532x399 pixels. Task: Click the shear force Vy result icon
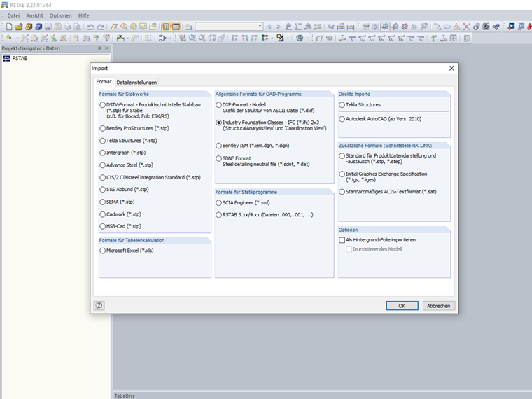coord(362,38)
